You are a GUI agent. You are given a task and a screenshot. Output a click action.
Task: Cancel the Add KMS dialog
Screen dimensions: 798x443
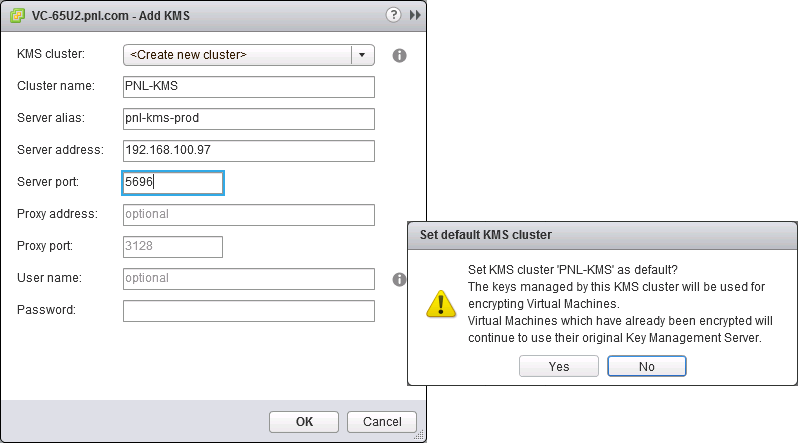click(382, 422)
